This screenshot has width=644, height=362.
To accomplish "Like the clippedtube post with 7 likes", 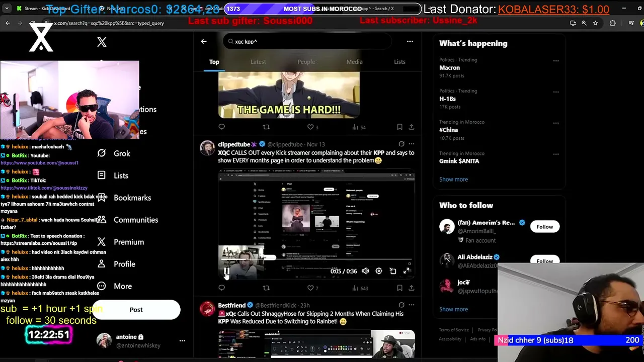I will click(x=313, y=288).
